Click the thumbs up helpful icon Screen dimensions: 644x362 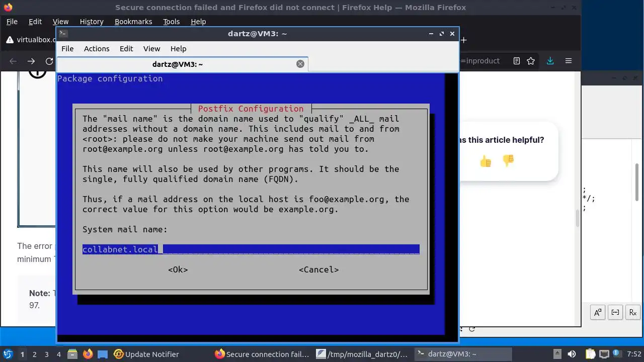(485, 161)
